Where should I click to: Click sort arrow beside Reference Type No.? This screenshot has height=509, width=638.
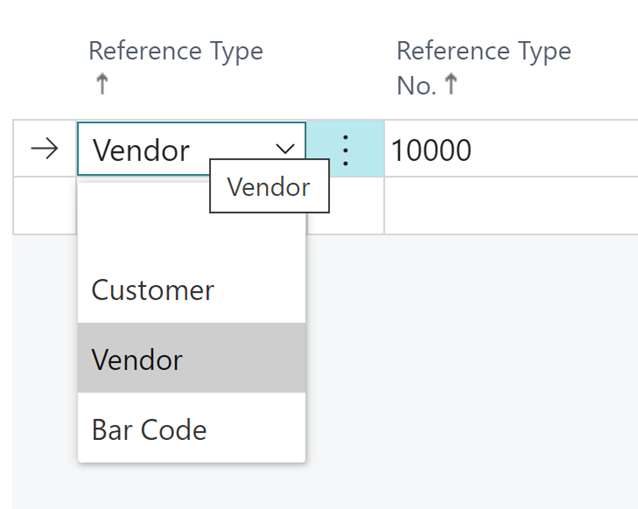click(451, 84)
